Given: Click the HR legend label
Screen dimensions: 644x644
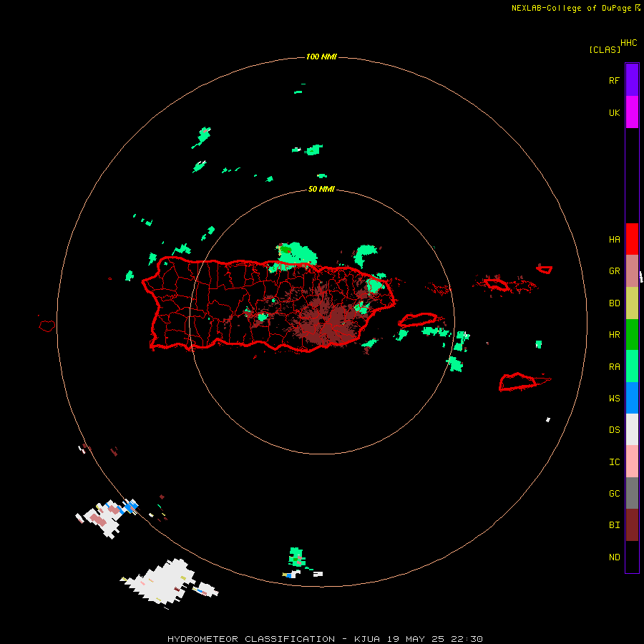Looking at the screenshot, I should click(x=614, y=335).
